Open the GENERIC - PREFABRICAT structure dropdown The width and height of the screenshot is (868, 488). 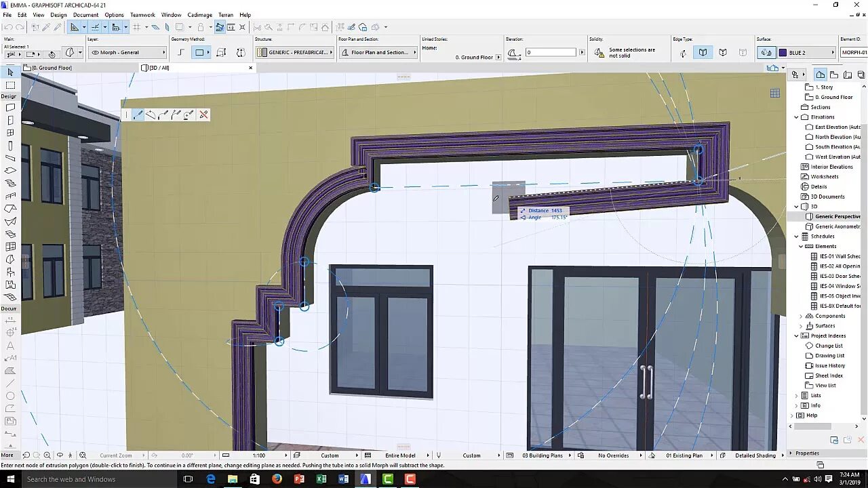(295, 52)
